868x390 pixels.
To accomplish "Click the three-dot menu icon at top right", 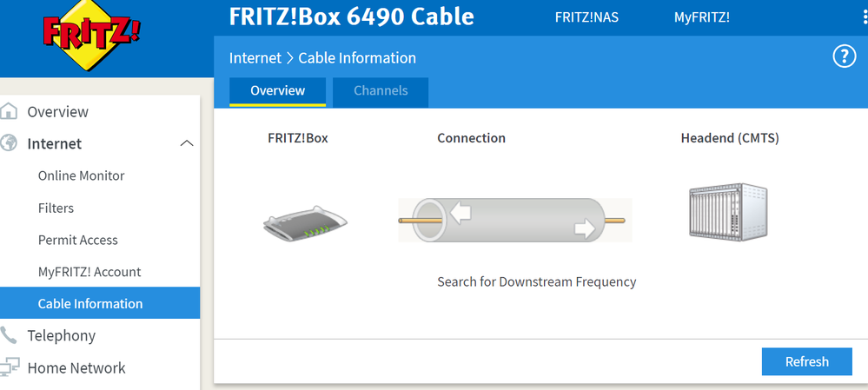I will click(865, 17).
